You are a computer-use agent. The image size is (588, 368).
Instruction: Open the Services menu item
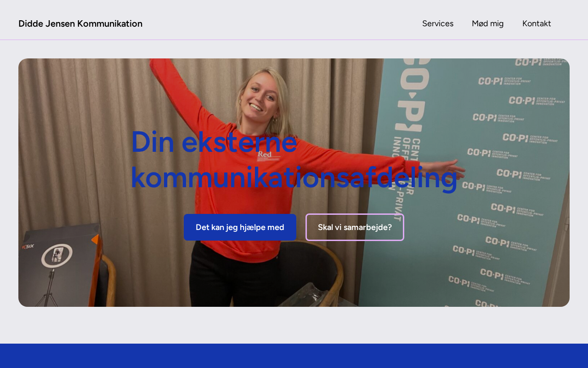tap(438, 23)
